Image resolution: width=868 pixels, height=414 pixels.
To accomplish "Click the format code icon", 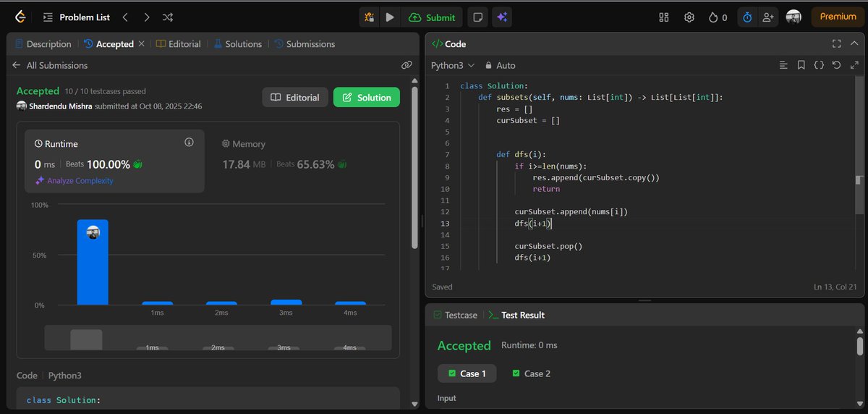I will 783,65.
